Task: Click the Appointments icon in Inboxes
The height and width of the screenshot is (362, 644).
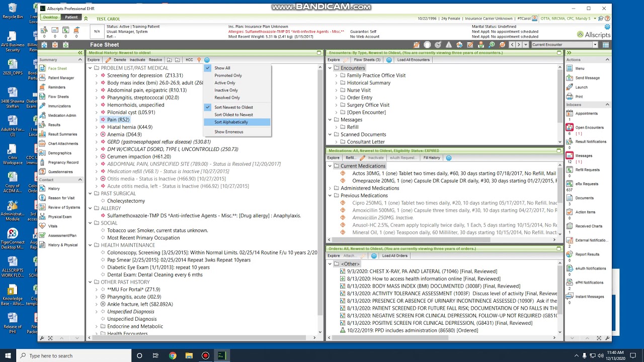Action: click(570, 114)
